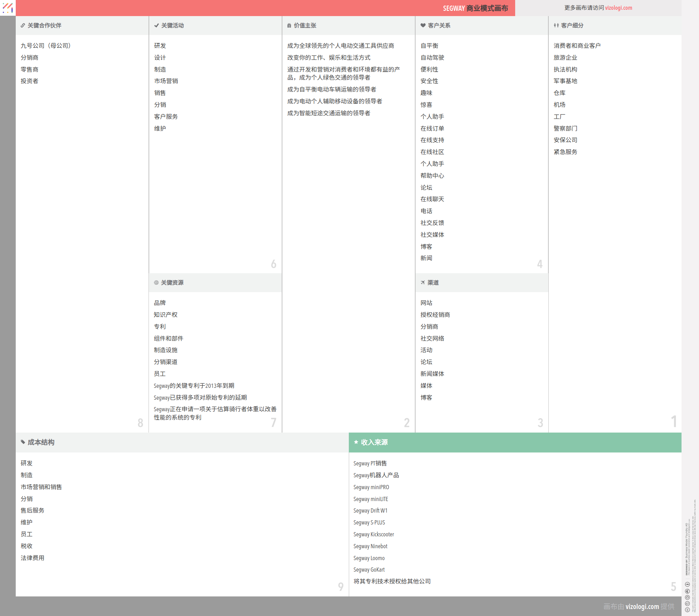Click the gift icon beside 价值主张
Screen dimensions: 699x616
[x=289, y=26]
